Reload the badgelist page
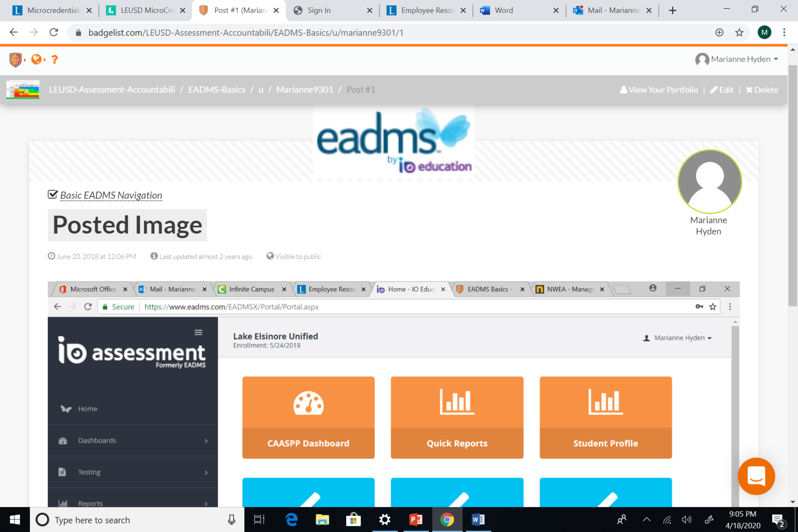This screenshot has height=532, width=798. coord(54,33)
